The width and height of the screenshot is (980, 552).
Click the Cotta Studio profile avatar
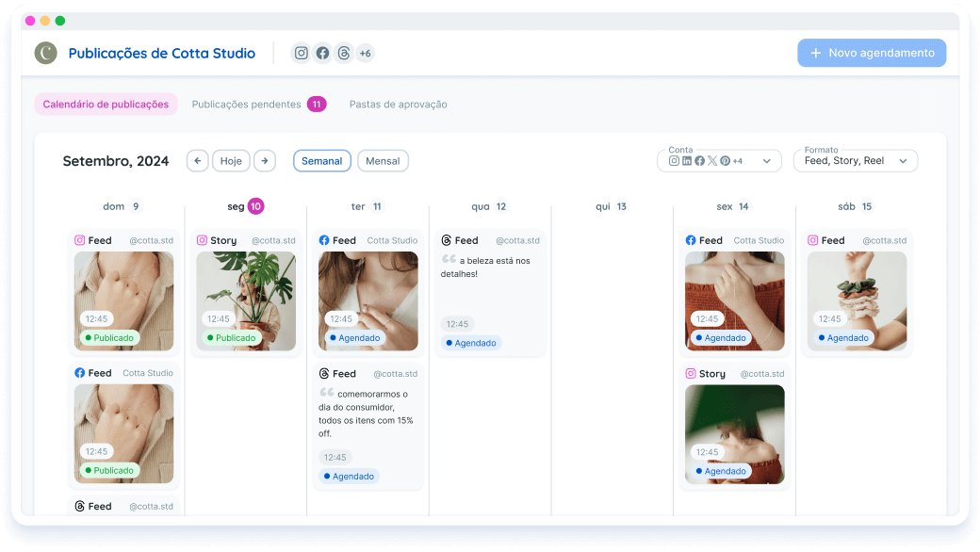(46, 54)
